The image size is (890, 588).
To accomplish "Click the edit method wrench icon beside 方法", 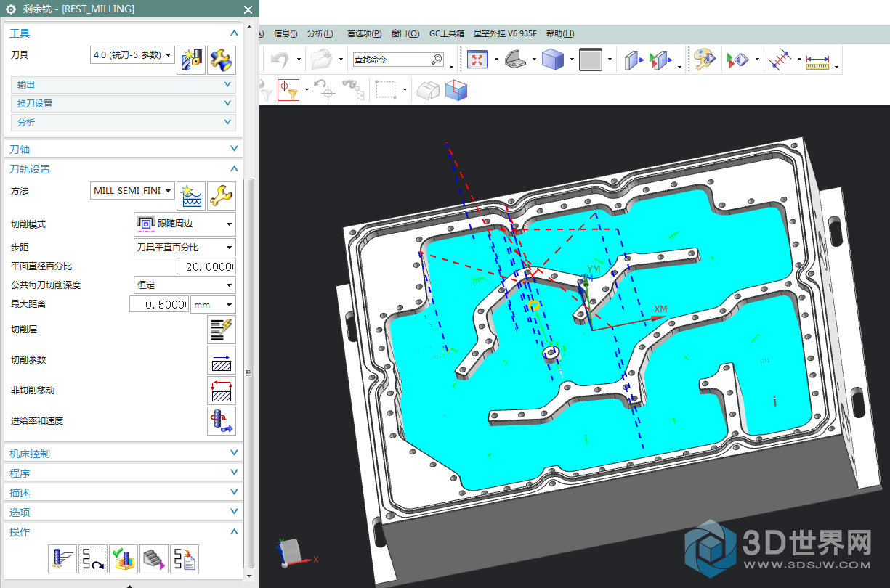I will click(x=222, y=195).
